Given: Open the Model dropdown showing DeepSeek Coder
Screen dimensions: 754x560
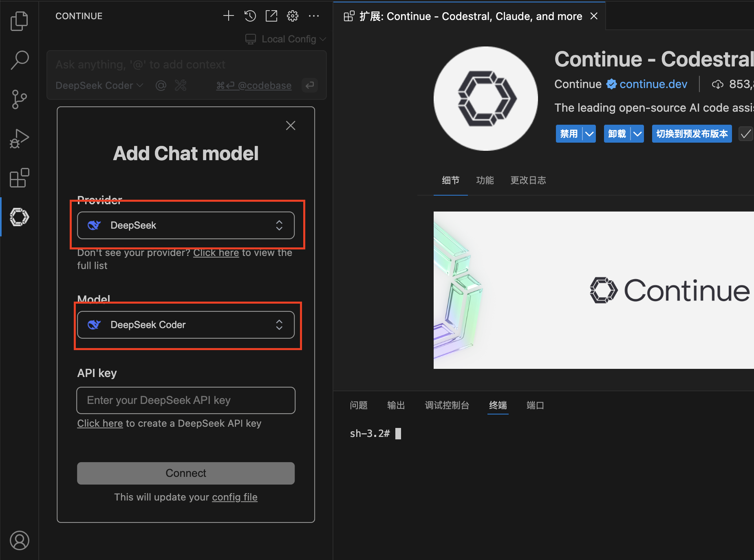Looking at the screenshot, I should [186, 325].
